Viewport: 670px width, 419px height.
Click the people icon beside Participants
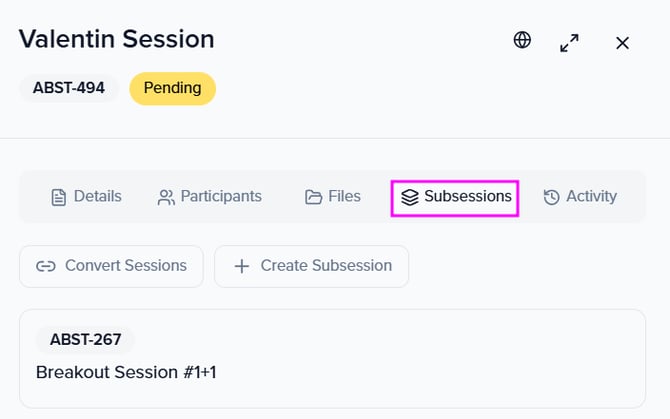pos(166,197)
